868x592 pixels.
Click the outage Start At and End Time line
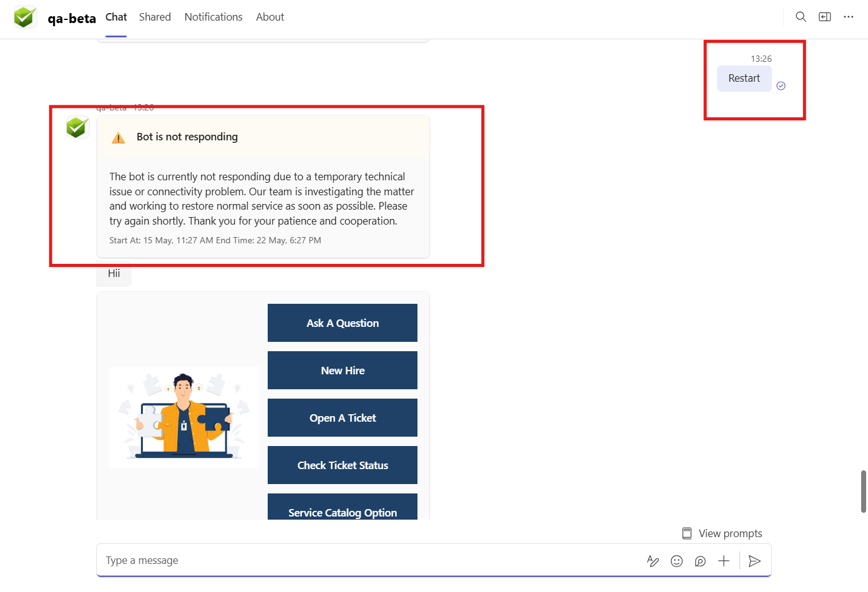click(x=215, y=240)
